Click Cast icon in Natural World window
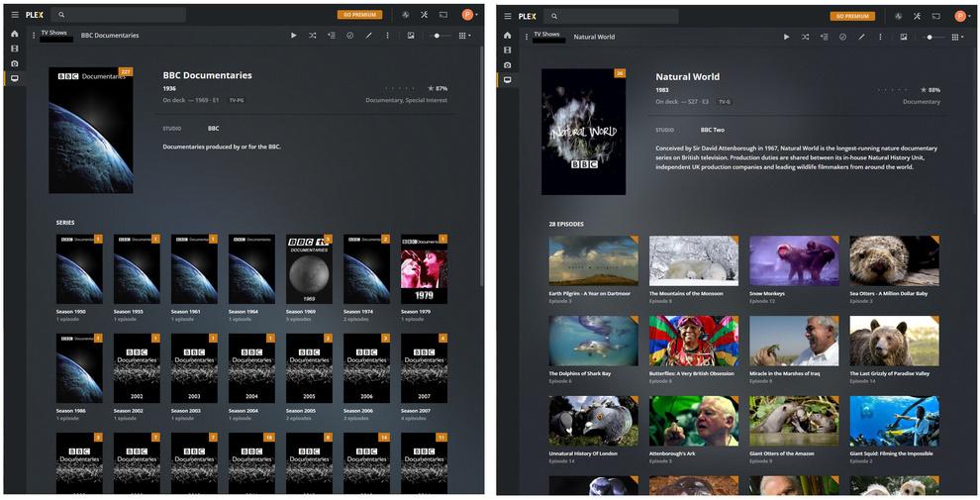Image resolution: width=980 pixels, height=500 pixels. [x=936, y=16]
